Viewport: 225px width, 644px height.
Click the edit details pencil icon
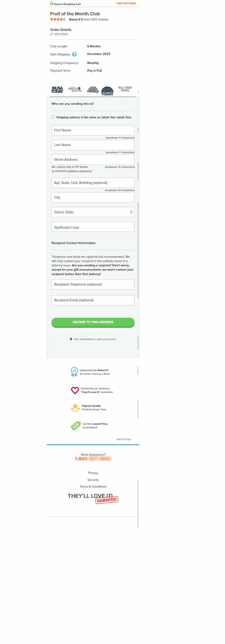(x=52, y=34)
